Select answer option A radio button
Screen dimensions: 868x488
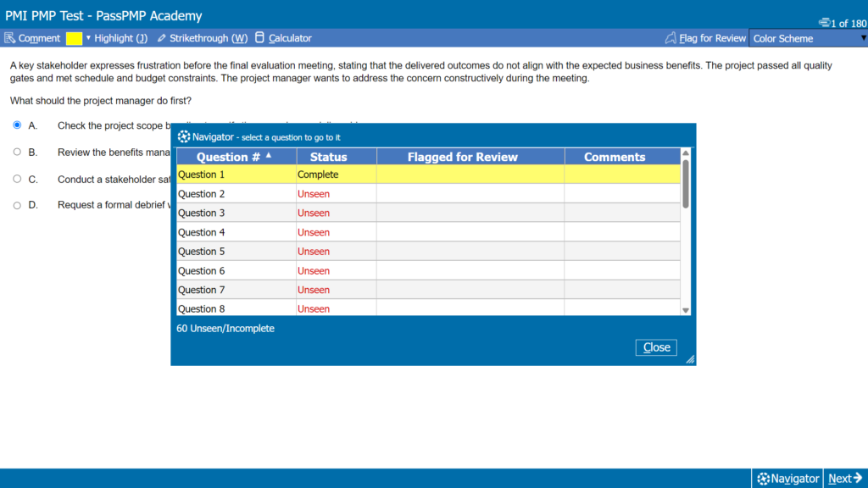coord(17,125)
